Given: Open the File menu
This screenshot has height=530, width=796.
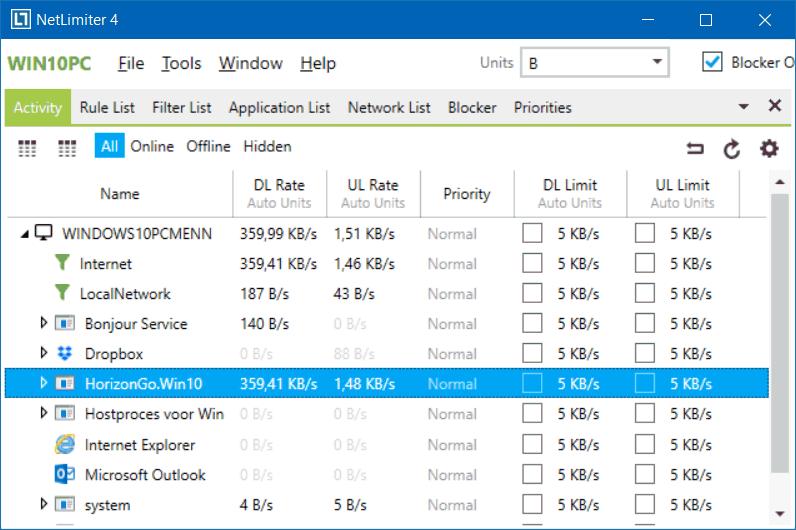Looking at the screenshot, I should tap(131, 63).
